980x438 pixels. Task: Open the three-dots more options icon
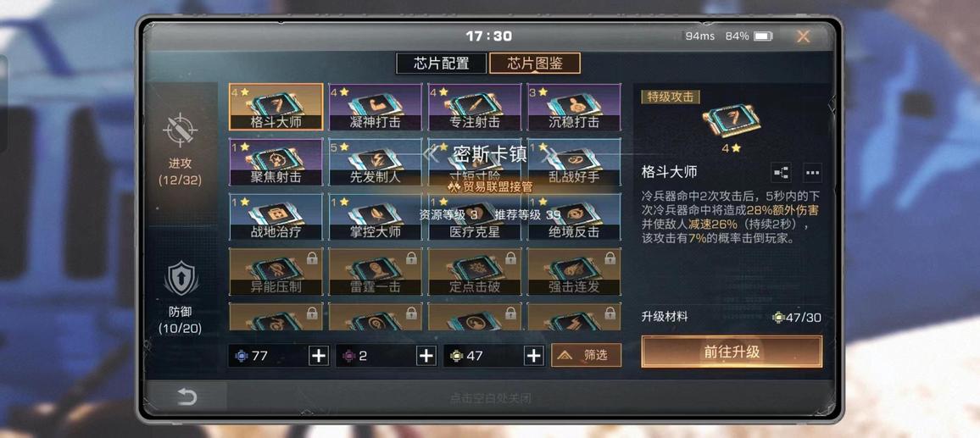812,173
